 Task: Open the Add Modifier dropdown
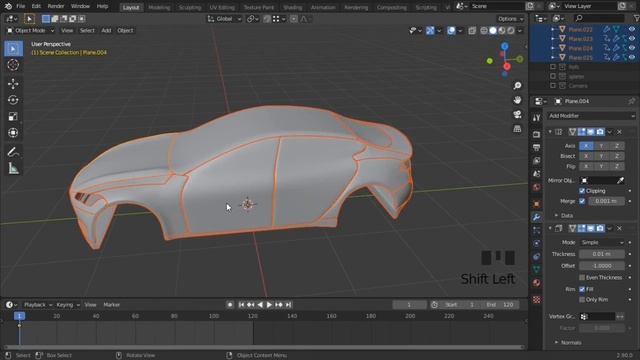pos(591,116)
